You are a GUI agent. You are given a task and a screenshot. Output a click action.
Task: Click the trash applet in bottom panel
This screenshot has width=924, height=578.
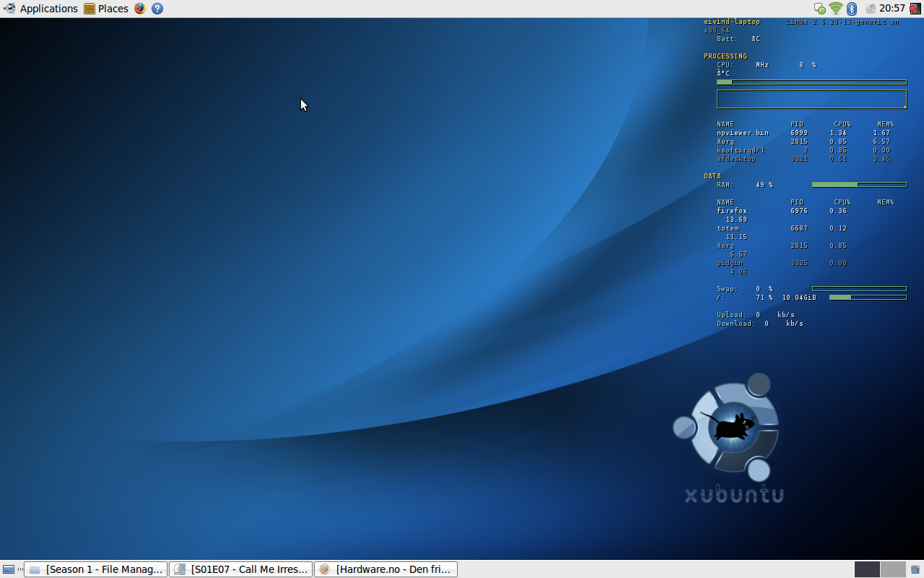coord(915,569)
